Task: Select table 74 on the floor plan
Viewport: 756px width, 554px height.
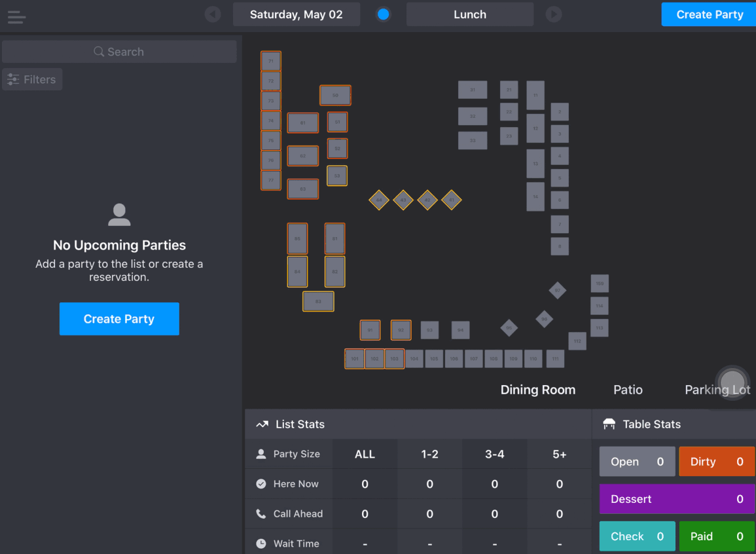Action: pos(271,120)
